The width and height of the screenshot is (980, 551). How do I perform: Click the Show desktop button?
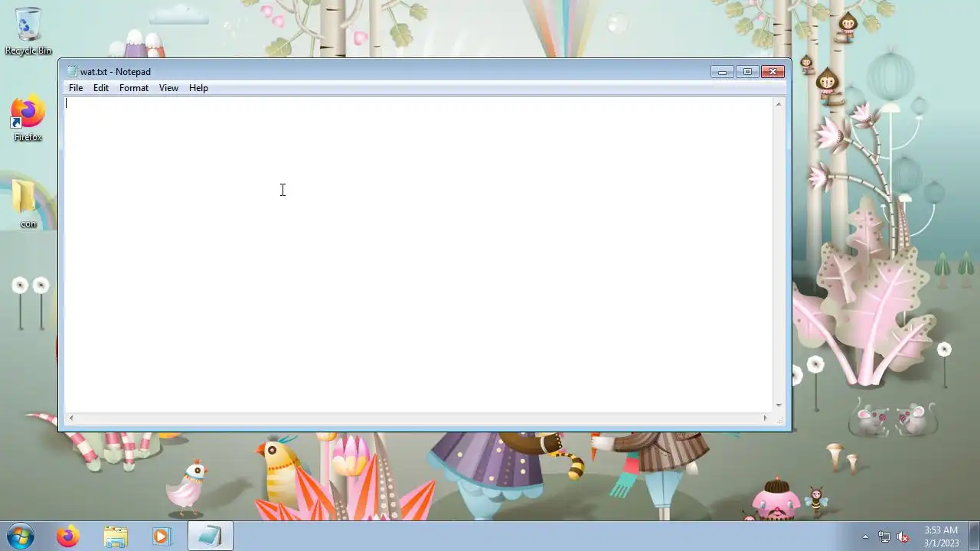coord(974,536)
